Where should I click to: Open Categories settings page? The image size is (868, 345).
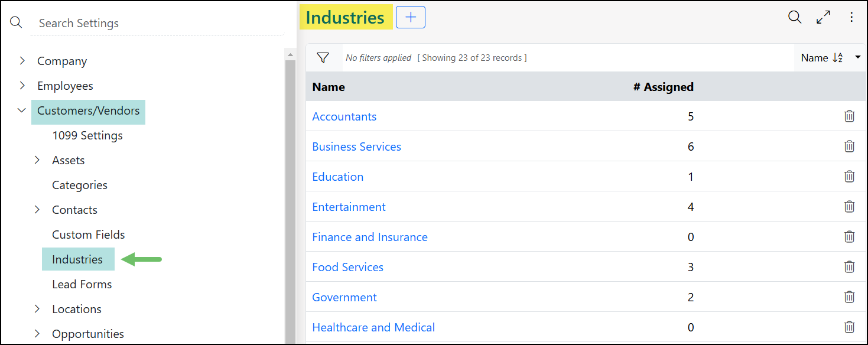(80, 185)
